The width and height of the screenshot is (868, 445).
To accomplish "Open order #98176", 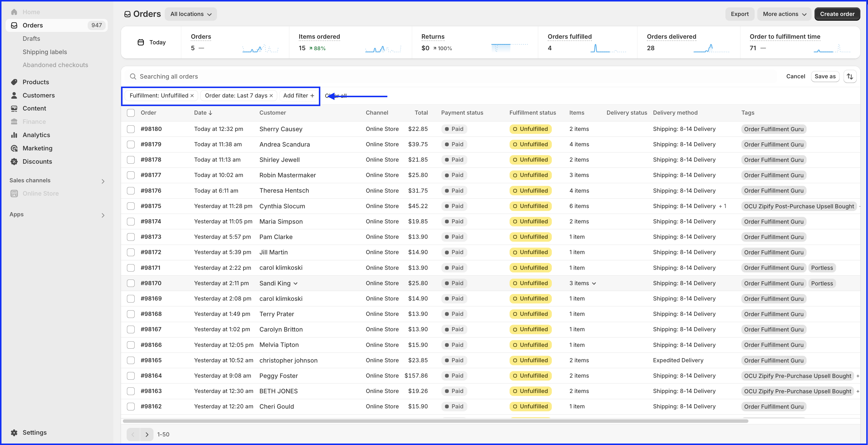I will tap(151, 191).
